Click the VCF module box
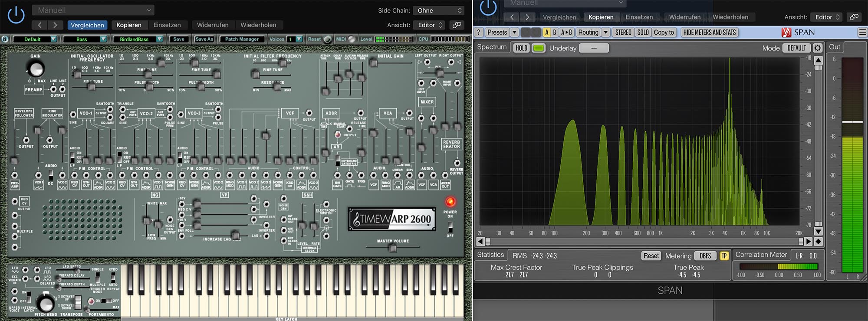 coord(290,113)
